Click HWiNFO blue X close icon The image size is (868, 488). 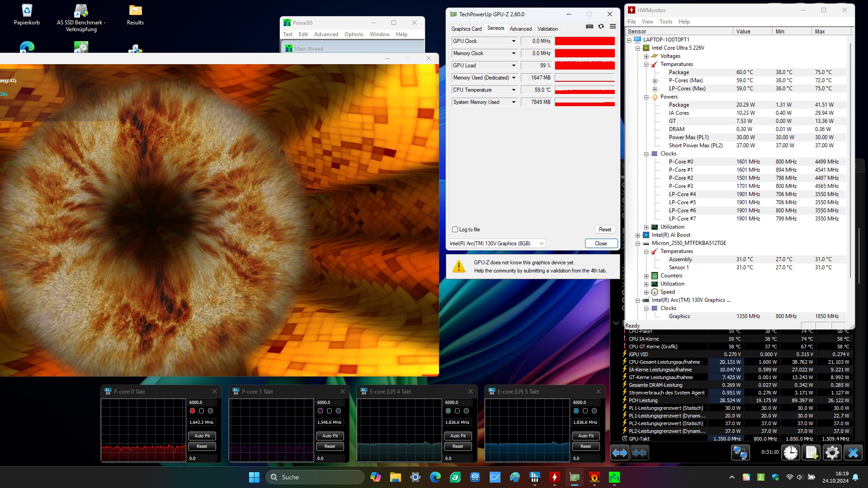tap(853, 453)
